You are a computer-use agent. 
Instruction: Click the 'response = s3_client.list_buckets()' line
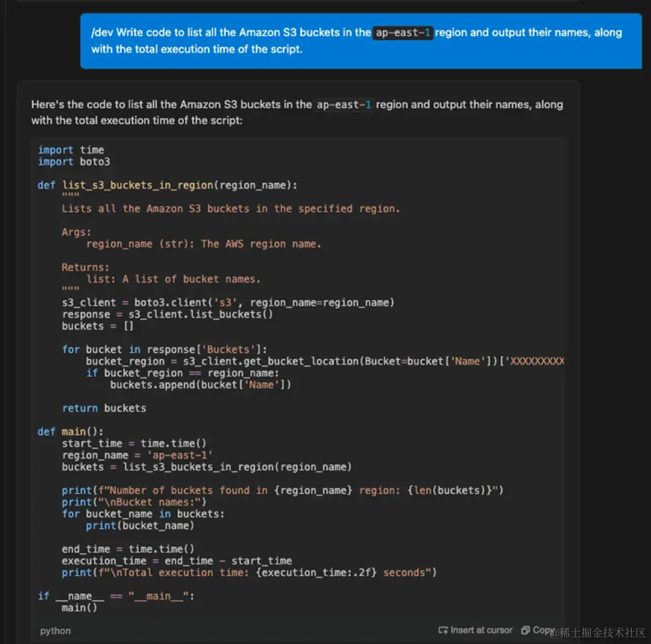pyautogui.click(x=168, y=314)
